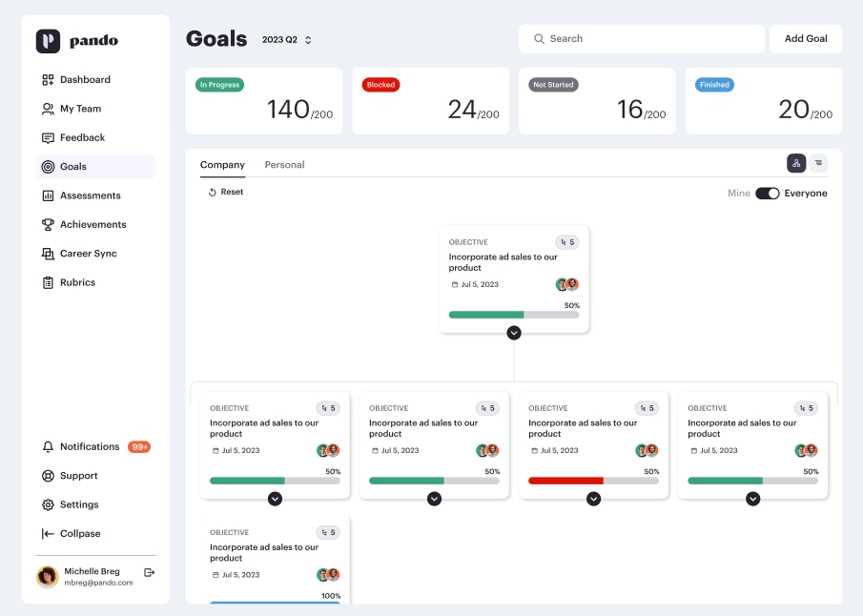The width and height of the screenshot is (863, 616).
Task: Switch to the list view icon
Action: pyautogui.click(x=818, y=163)
